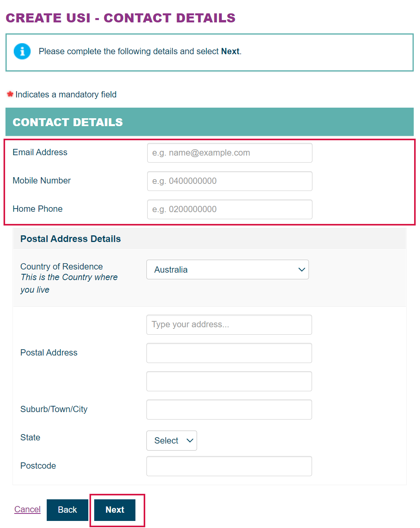
Task: Click the Postal Address Details heading
Action: point(71,239)
